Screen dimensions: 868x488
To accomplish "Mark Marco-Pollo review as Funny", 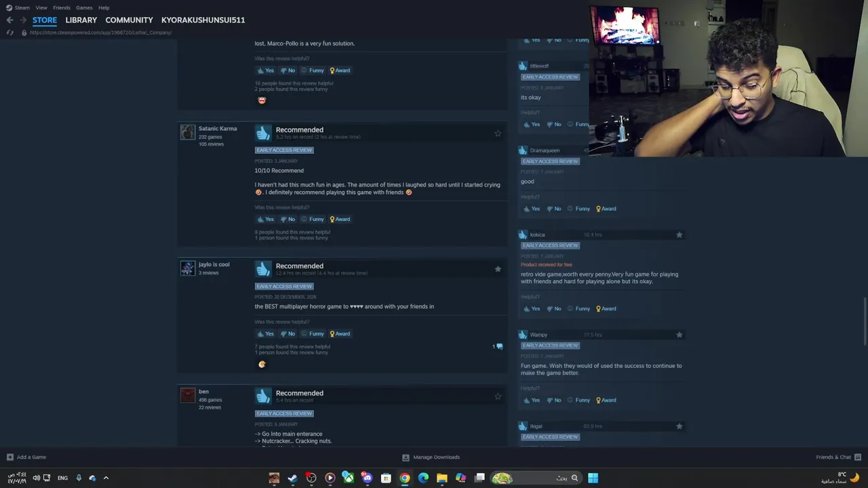I will click(313, 70).
